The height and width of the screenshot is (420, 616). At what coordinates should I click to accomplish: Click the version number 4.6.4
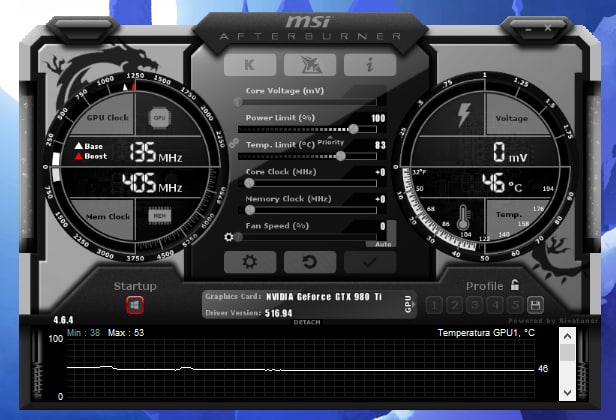pyautogui.click(x=63, y=320)
